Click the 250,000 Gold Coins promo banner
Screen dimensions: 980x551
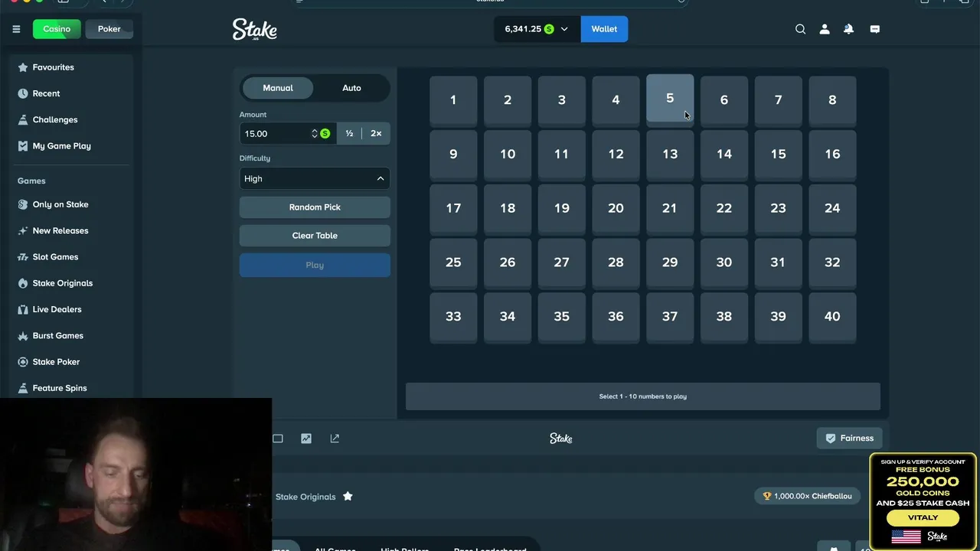[x=923, y=501]
